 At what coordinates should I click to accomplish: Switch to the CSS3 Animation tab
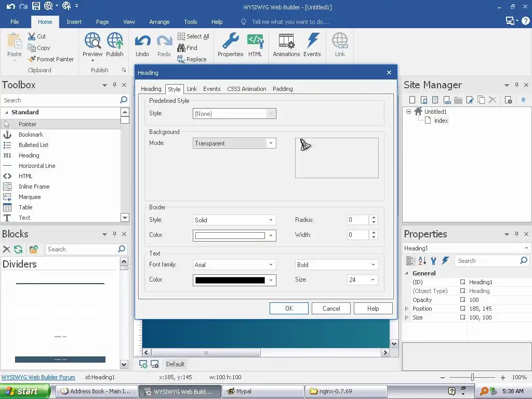tap(247, 89)
